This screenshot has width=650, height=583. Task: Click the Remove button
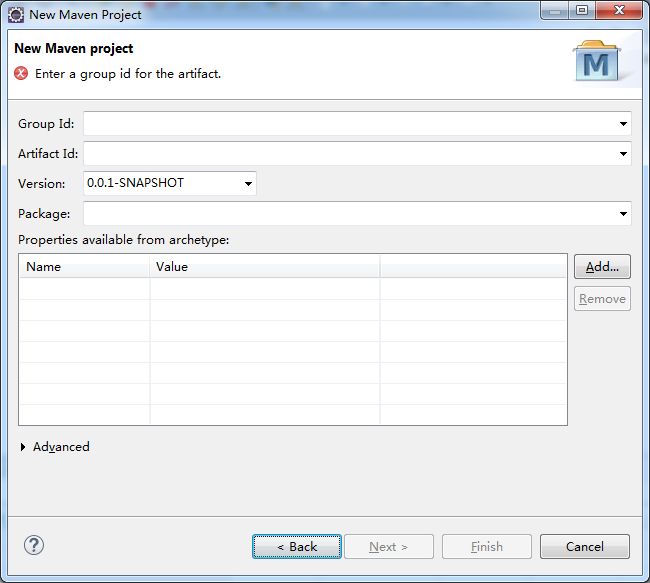(x=602, y=299)
